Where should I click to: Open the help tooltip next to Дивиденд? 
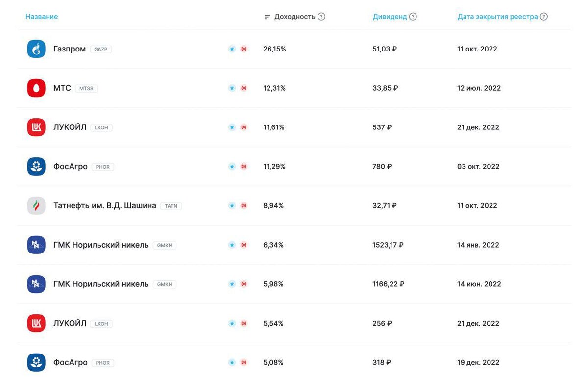(413, 17)
